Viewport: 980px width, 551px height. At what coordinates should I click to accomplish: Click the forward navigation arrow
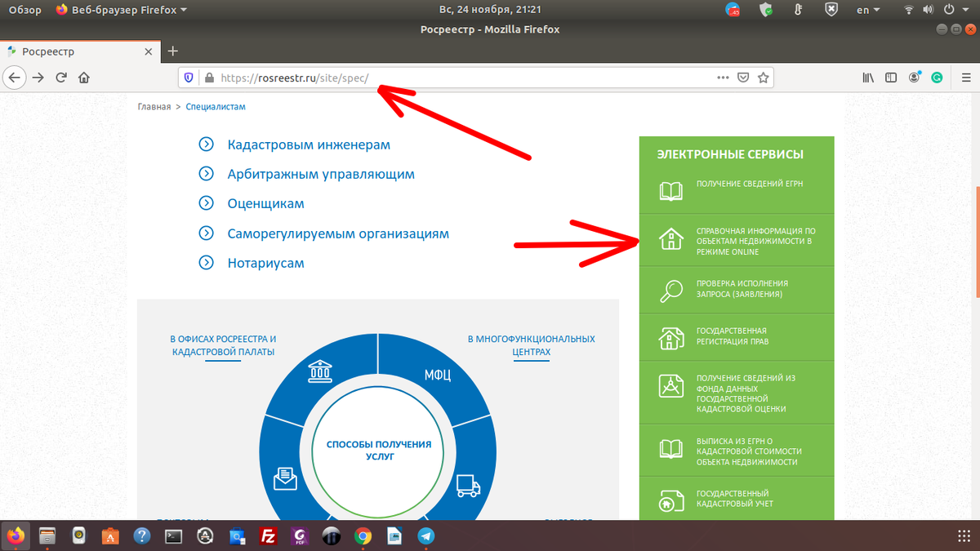38,78
